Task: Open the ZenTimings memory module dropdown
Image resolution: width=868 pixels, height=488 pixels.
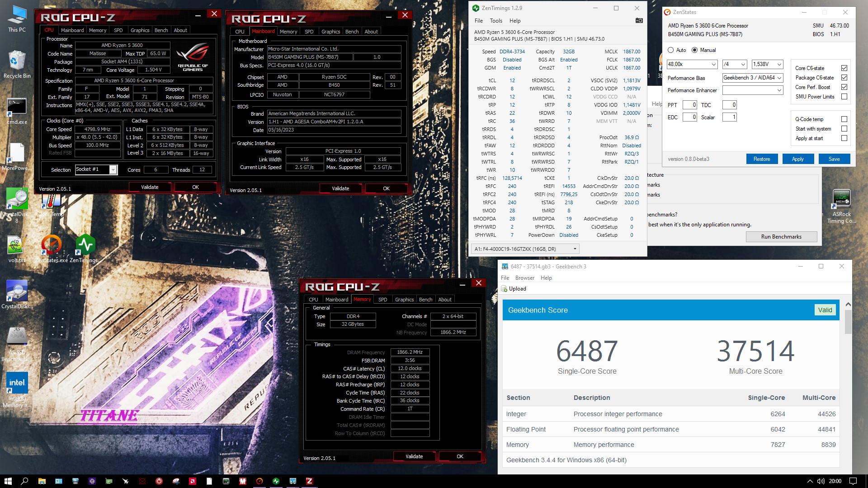Action: click(525, 249)
